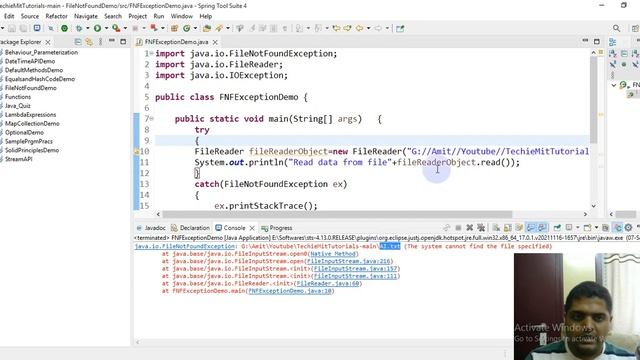640x360 pixels.
Task: Open the Window menu
Action: [182, 16]
